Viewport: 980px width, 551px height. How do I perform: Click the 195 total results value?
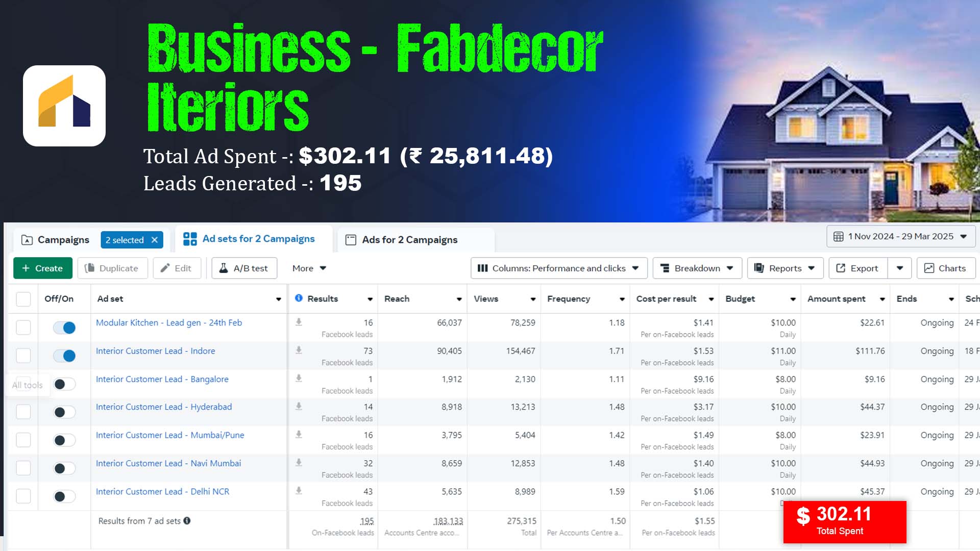point(367,521)
